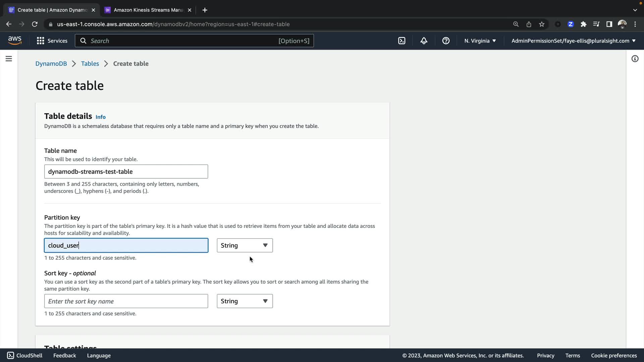
Task: Expand the left navigation hamburger menu
Action: pyautogui.click(x=9, y=59)
